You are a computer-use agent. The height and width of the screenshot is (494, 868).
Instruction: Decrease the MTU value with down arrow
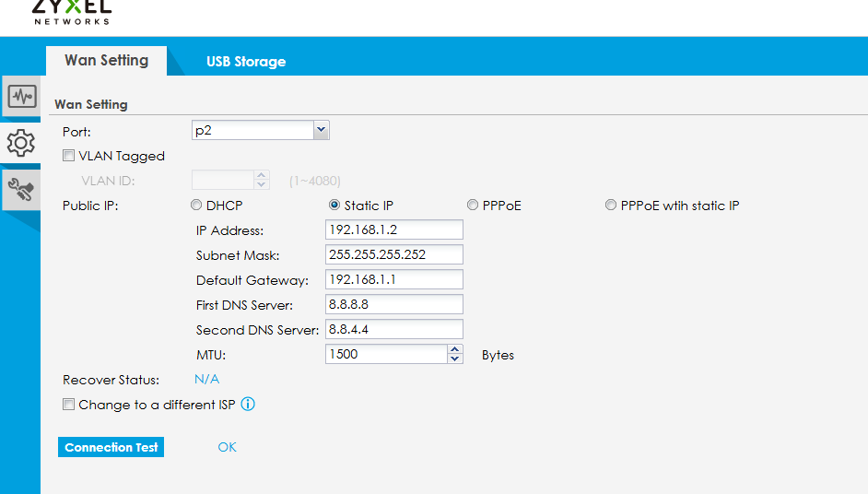click(x=455, y=359)
